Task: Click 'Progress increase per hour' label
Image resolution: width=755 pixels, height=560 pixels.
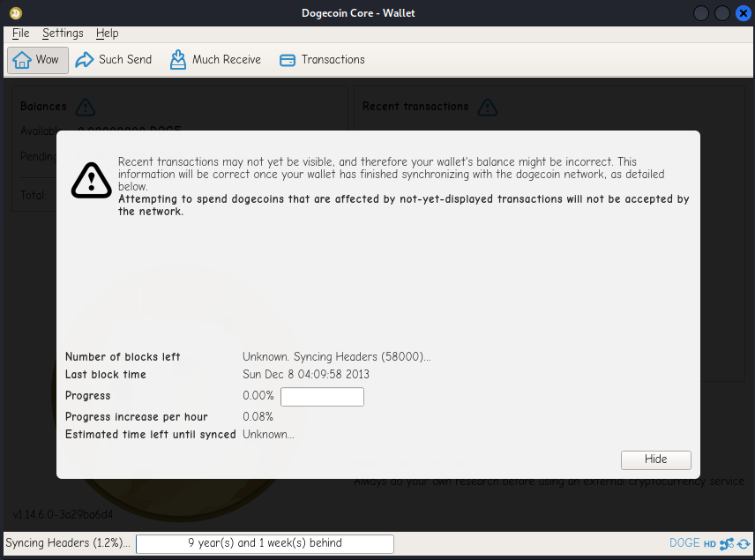Action: (136, 416)
